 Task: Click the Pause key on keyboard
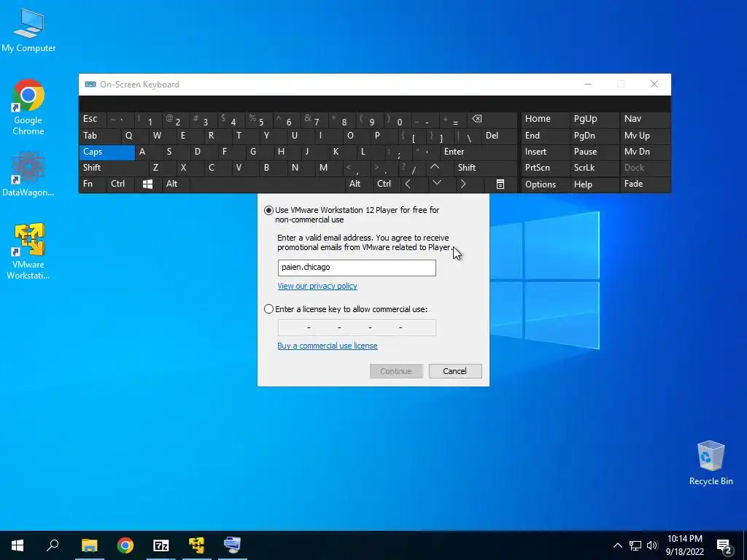594,152
